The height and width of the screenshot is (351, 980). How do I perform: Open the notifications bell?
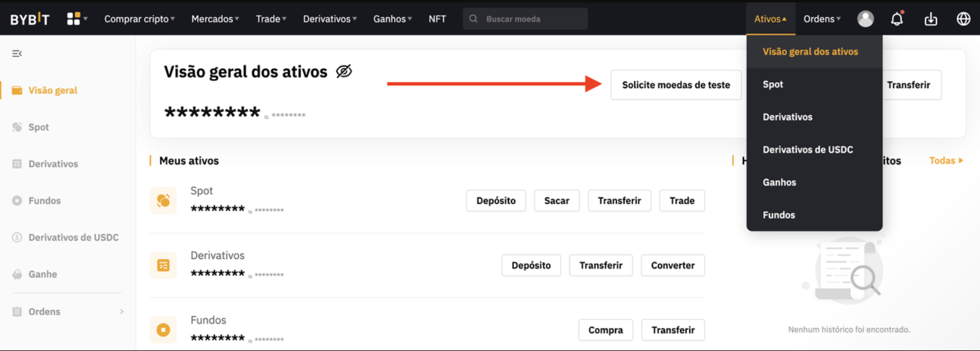pos(897,19)
